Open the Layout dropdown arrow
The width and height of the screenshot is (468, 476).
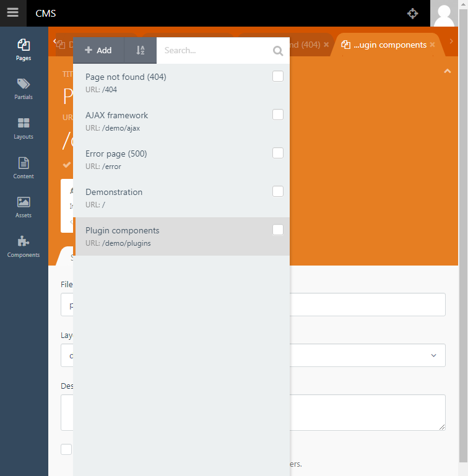(434, 355)
